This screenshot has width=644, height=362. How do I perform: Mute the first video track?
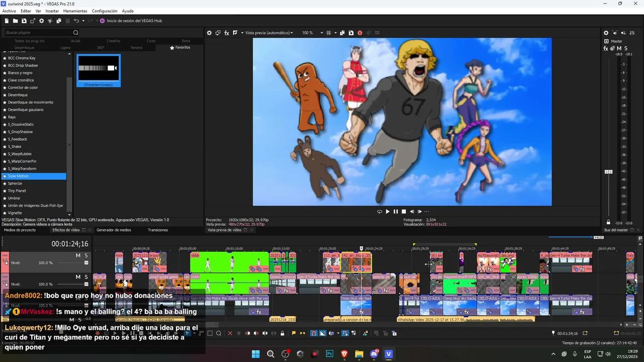point(78,255)
